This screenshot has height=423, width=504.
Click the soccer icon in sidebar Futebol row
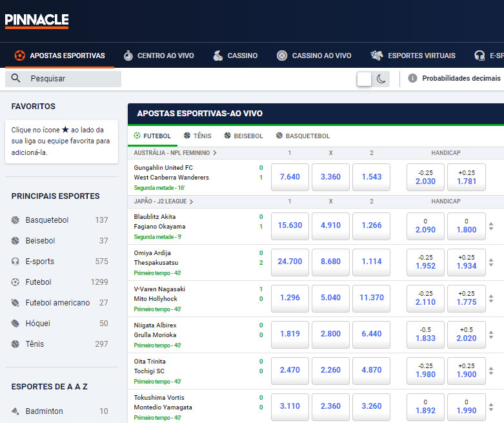(15, 282)
